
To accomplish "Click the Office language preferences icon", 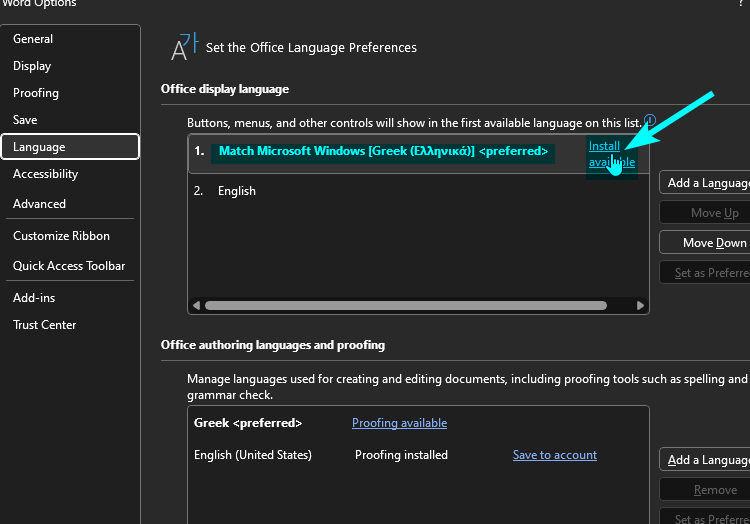I will (184, 47).
